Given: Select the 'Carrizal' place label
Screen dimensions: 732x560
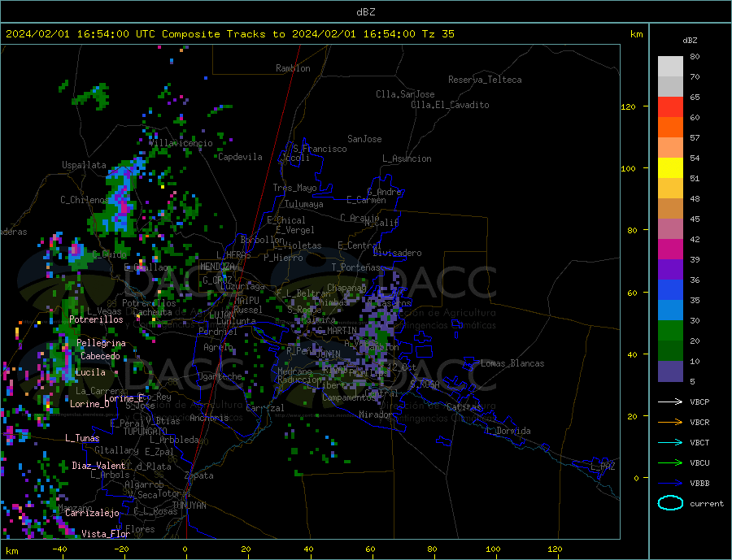Looking at the screenshot, I should coord(264,408).
